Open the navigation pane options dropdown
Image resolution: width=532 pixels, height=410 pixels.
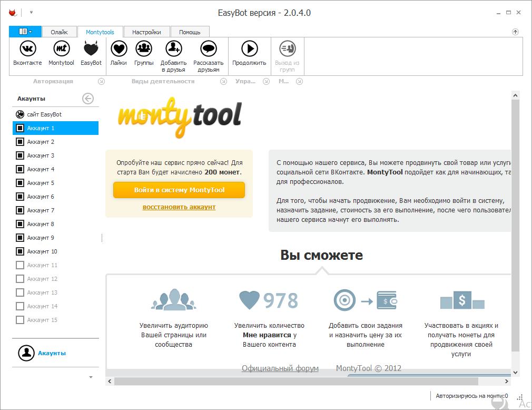[x=91, y=377]
